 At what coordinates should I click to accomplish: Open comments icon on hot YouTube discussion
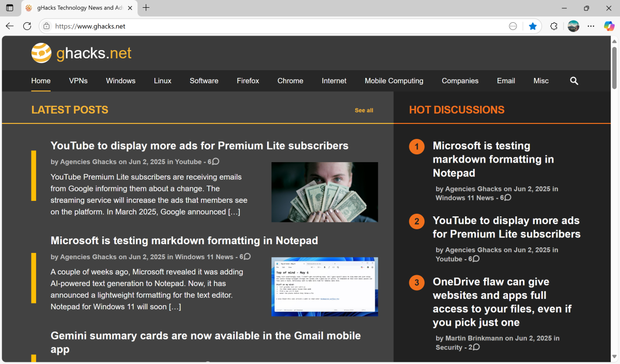476,258
